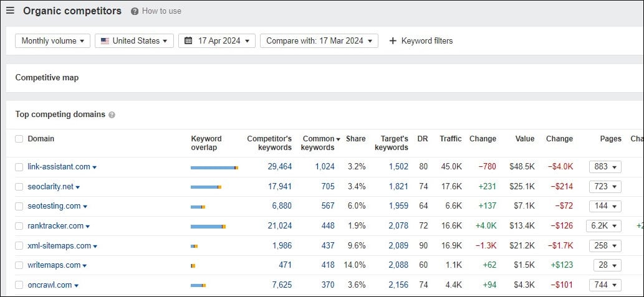The height and width of the screenshot is (297, 644).
Task: Click seoclarity.net keyword overlap bar
Action: [x=206, y=187]
